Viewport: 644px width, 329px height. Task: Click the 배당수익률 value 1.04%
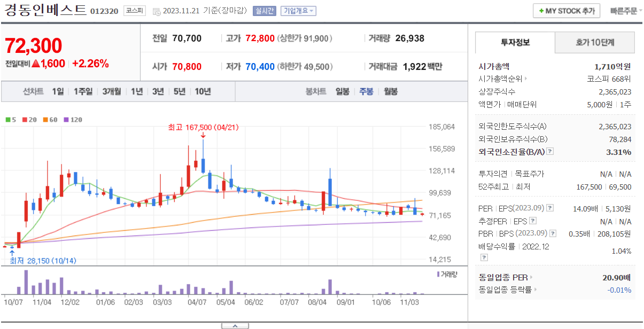pyautogui.click(x=622, y=251)
